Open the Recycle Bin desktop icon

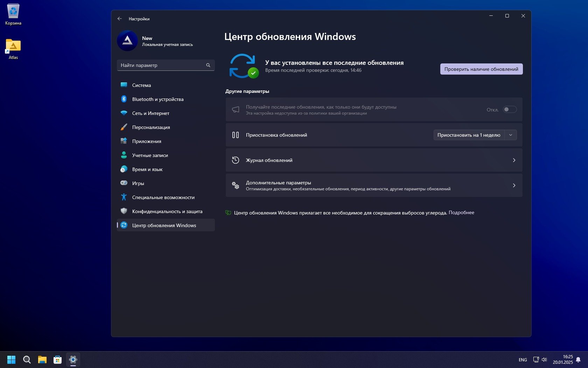click(x=13, y=14)
